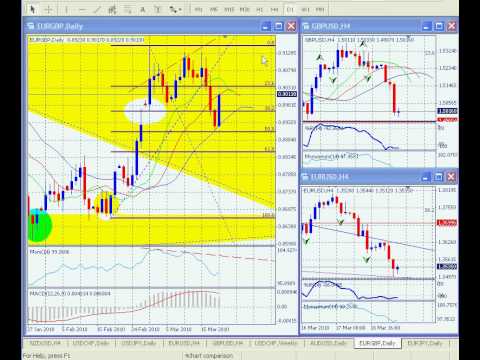This screenshot has height=360, width=480.
Task: Maximize the EURGBP,Daily chart window
Action: pyautogui.click(x=279, y=26)
